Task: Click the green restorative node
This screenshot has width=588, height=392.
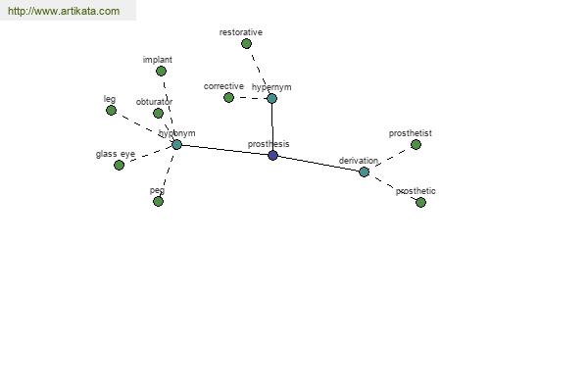Action: click(246, 44)
